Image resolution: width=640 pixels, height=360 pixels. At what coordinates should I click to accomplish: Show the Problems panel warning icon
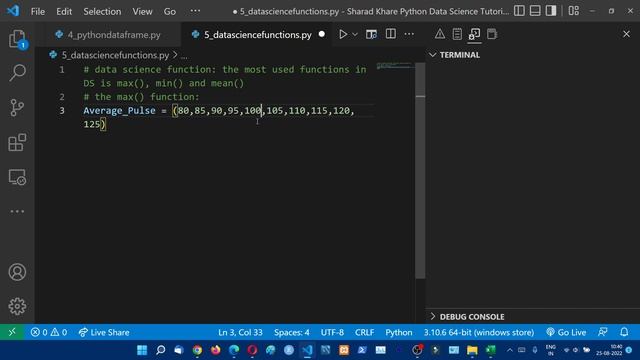[x=440, y=34]
